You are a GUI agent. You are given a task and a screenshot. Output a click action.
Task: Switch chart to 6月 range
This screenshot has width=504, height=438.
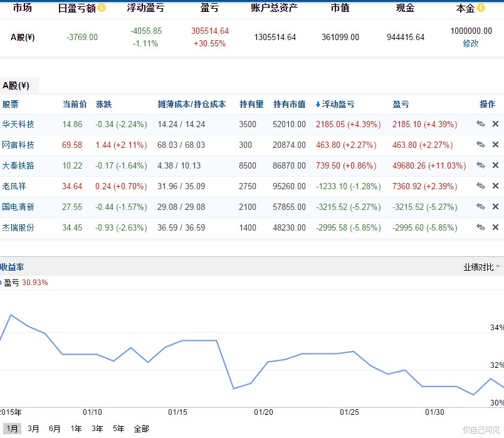click(55, 429)
